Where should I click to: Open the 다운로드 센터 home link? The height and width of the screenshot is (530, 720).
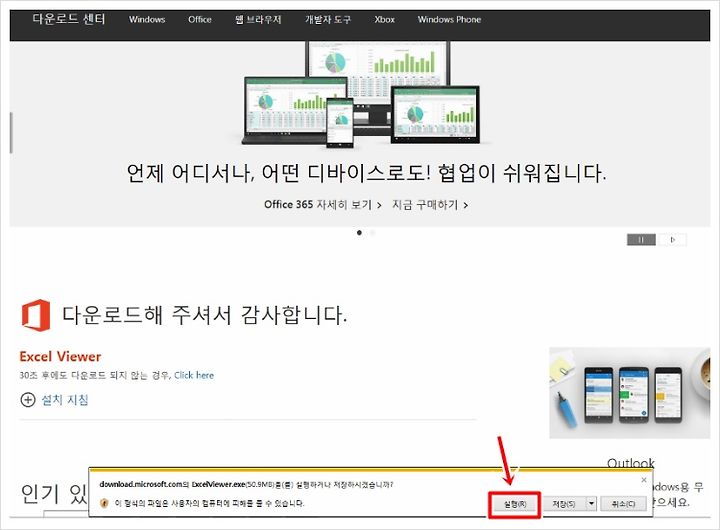[68, 19]
